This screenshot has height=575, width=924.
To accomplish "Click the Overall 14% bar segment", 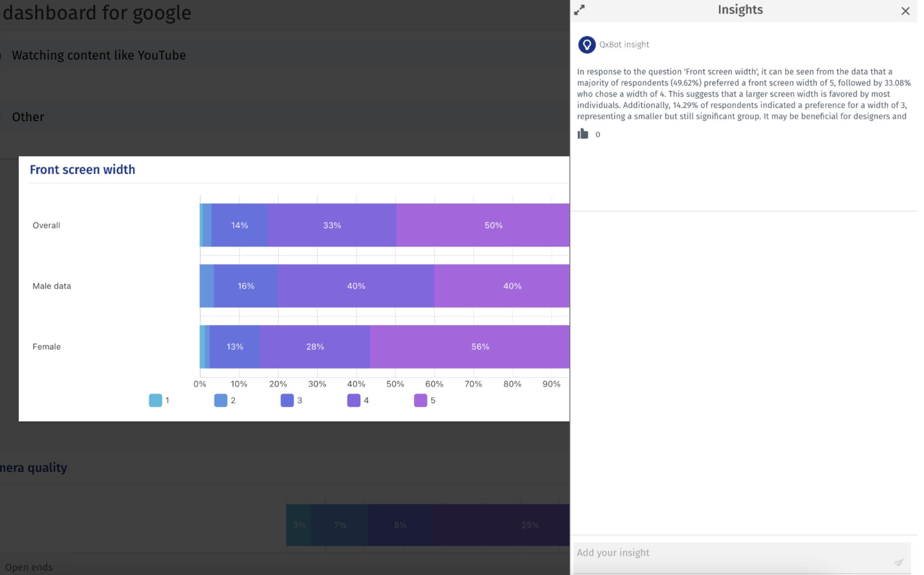I will pyautogui.click(x=239, y=225).
